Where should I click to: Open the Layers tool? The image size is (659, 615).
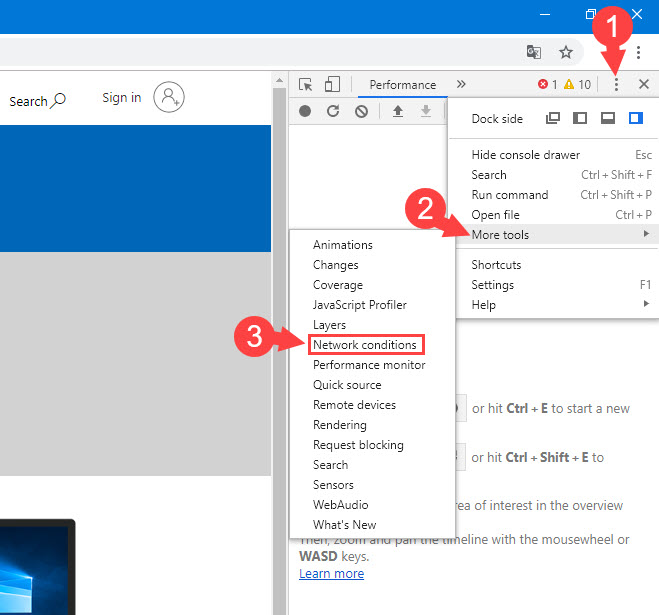(x=372, y=325)
